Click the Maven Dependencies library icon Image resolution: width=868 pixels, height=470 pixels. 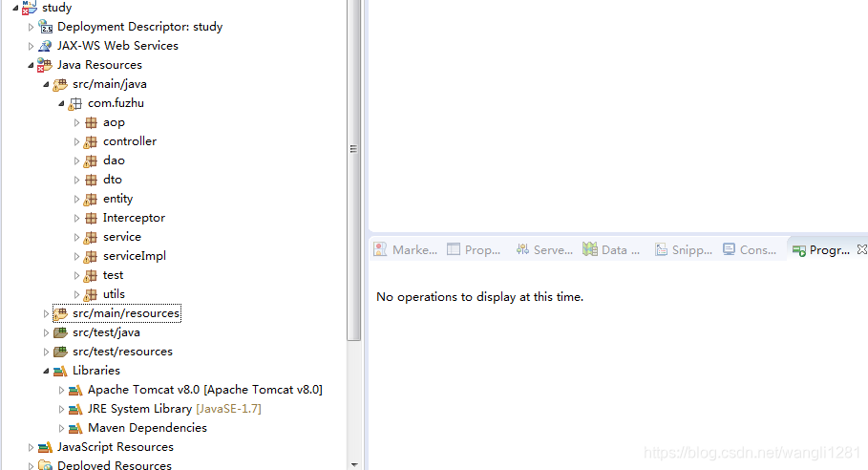click(x=75, y=429)
